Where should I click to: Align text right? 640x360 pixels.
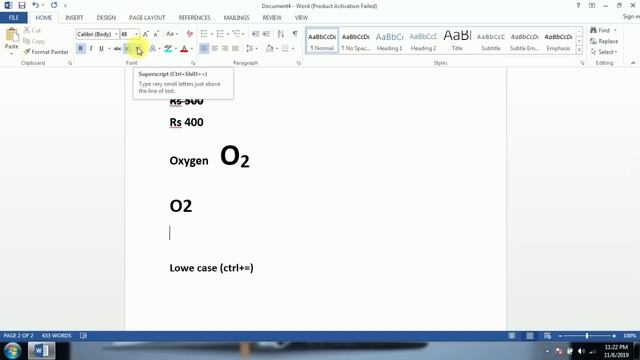pyautogui.click(x=224, y=49)
